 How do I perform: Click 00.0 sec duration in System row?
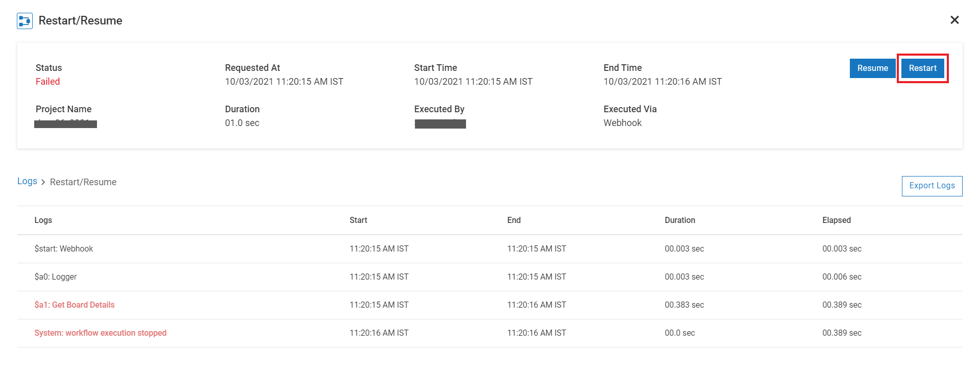[x=680, y=333]
